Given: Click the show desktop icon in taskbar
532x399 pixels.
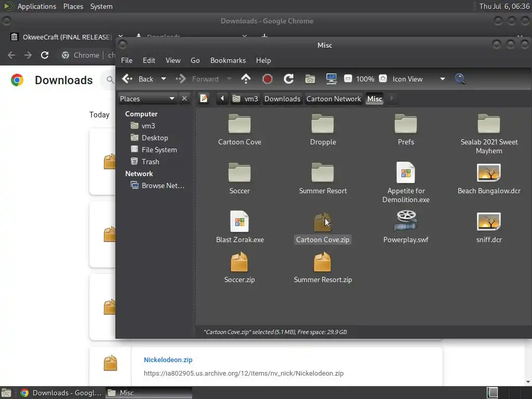Looking at the screenshot, I should [x=6, y=393].
